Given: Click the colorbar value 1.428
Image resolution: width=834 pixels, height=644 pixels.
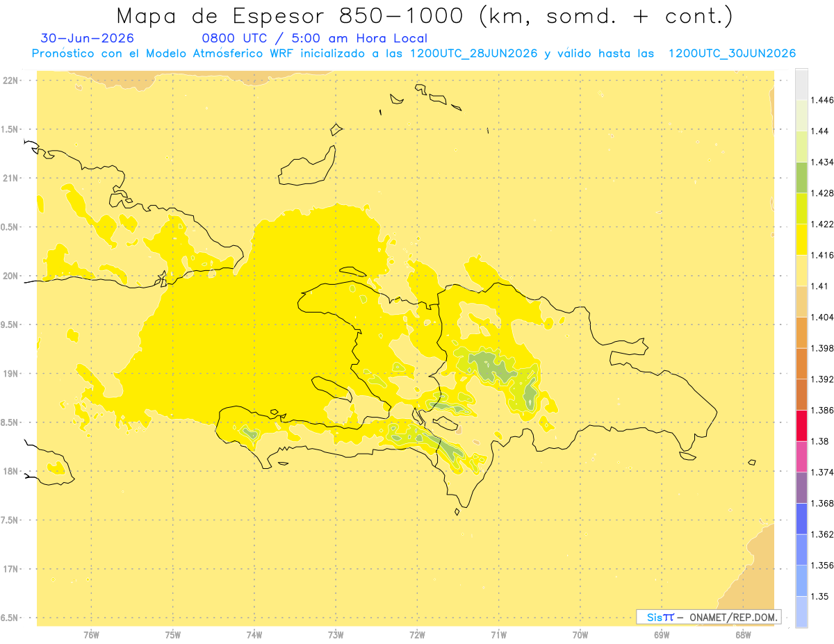Looking at the screenshot, I should [824, 193].
